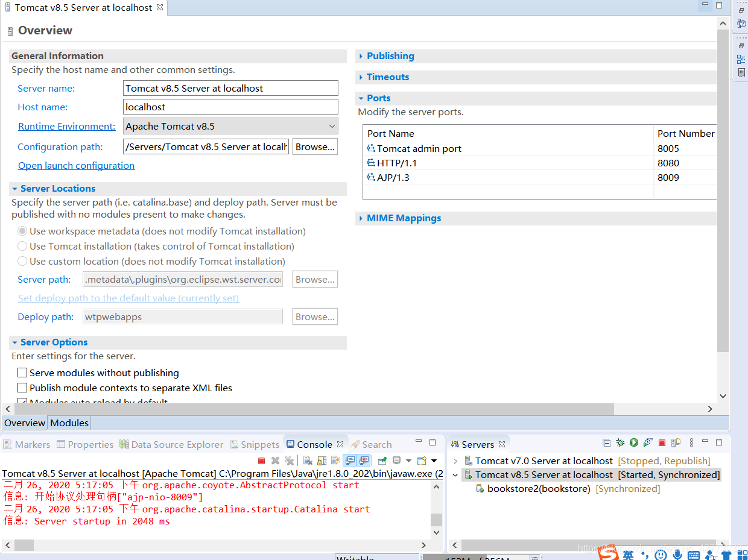Open the Search view tab
Image resolution: width=748 pixels, height=560 pixels.
(x=372, y=444)
